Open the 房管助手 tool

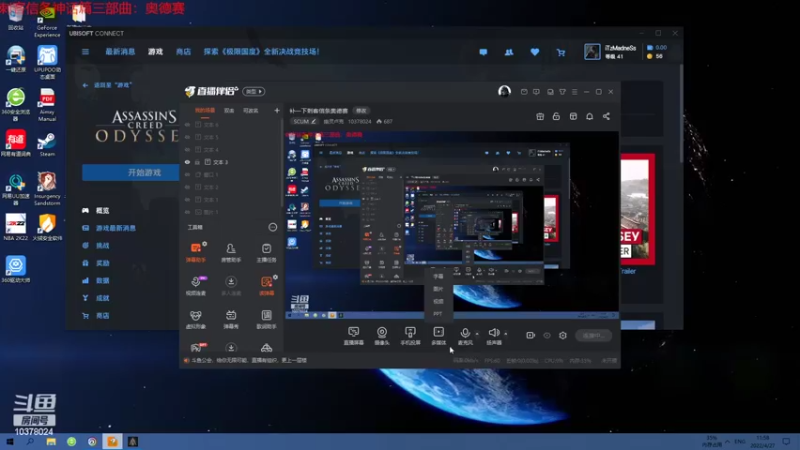click(x=231, y=252)
